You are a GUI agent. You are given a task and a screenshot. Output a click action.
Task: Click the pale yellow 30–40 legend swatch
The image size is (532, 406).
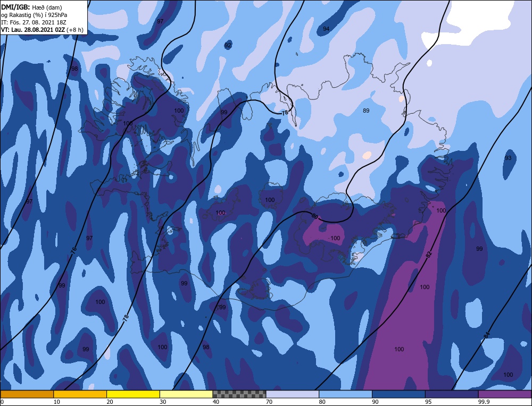coord(186,394)
